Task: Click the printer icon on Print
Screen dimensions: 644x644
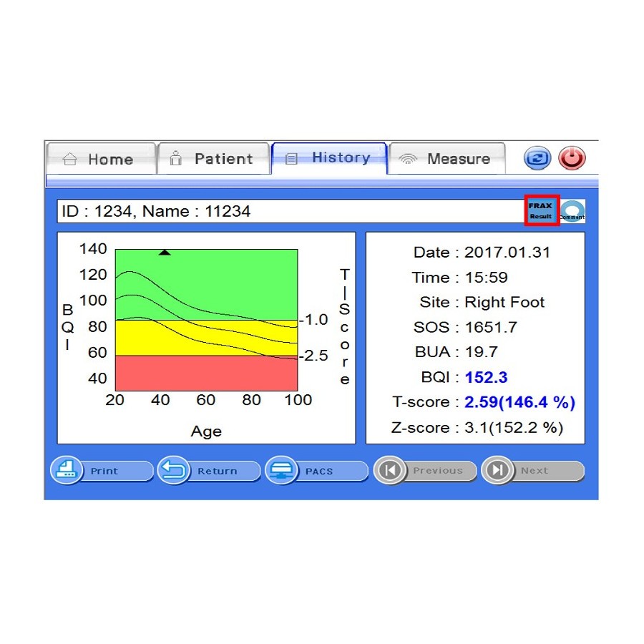Action: [x=67, y=471]
